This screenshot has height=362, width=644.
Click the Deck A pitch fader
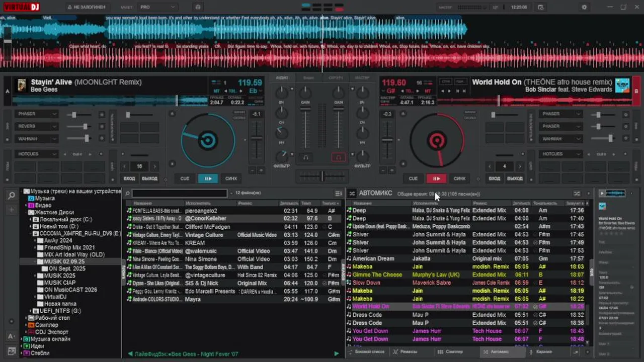tap(257, 139)
